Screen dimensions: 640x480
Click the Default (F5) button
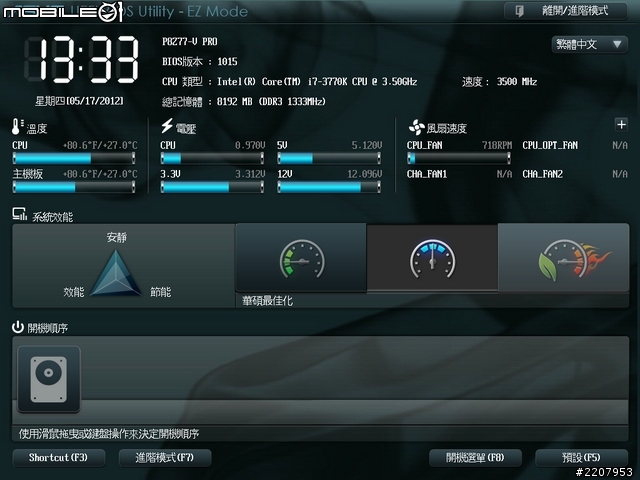point(581,458)
